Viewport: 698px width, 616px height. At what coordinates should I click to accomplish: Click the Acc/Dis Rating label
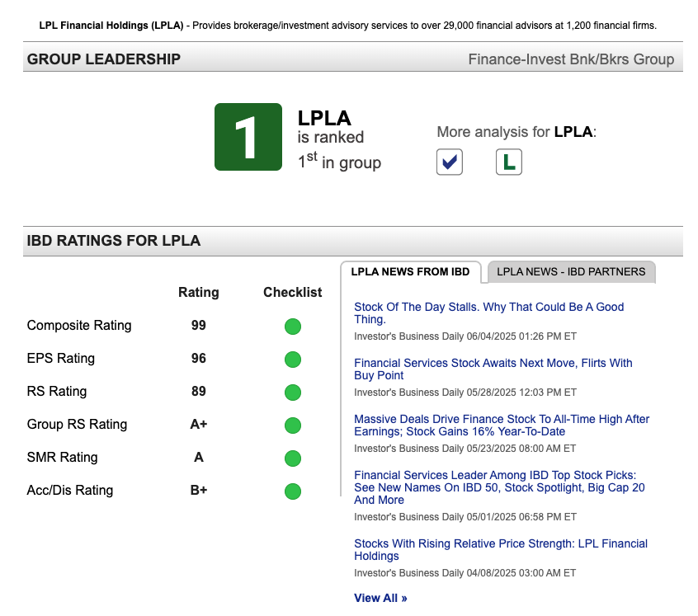tap(70, 490)
